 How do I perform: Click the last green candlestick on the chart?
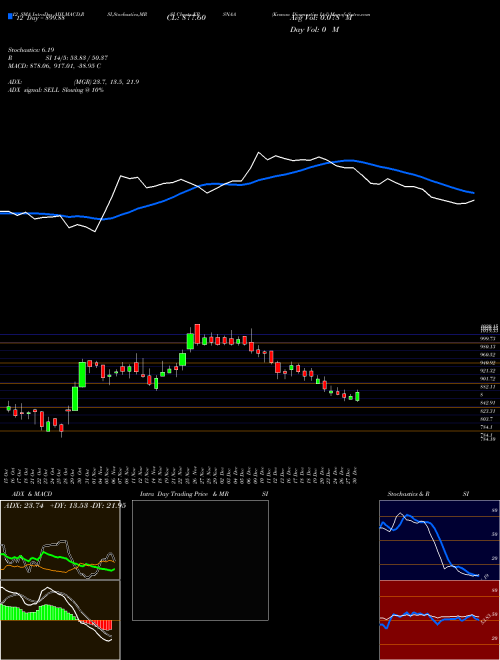pos(357,397)
